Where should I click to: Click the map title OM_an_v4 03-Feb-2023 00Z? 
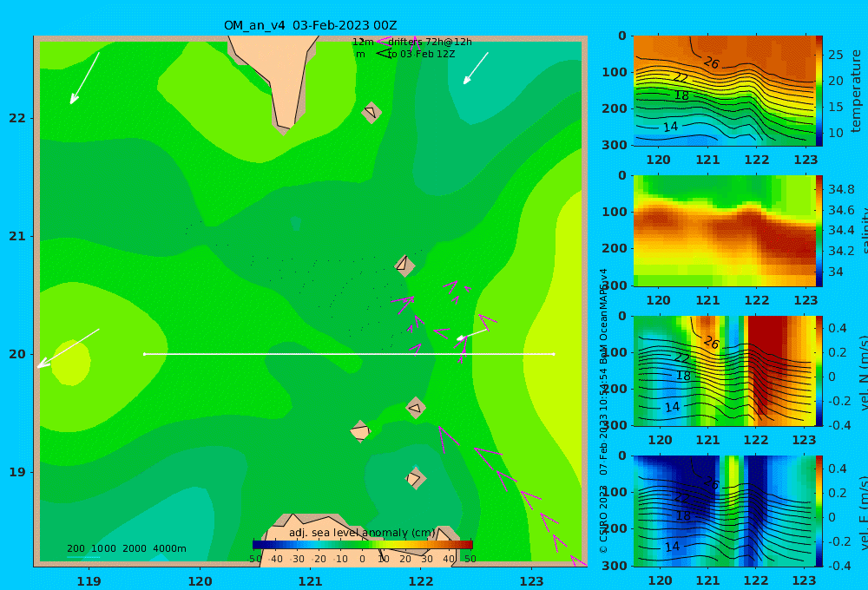[x=310, y=25]
